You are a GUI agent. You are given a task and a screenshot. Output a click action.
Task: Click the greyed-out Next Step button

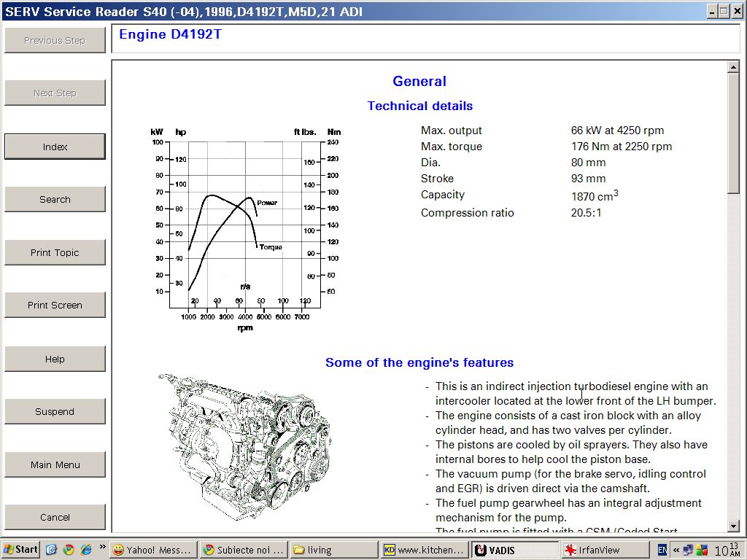(x=55, y=93)
